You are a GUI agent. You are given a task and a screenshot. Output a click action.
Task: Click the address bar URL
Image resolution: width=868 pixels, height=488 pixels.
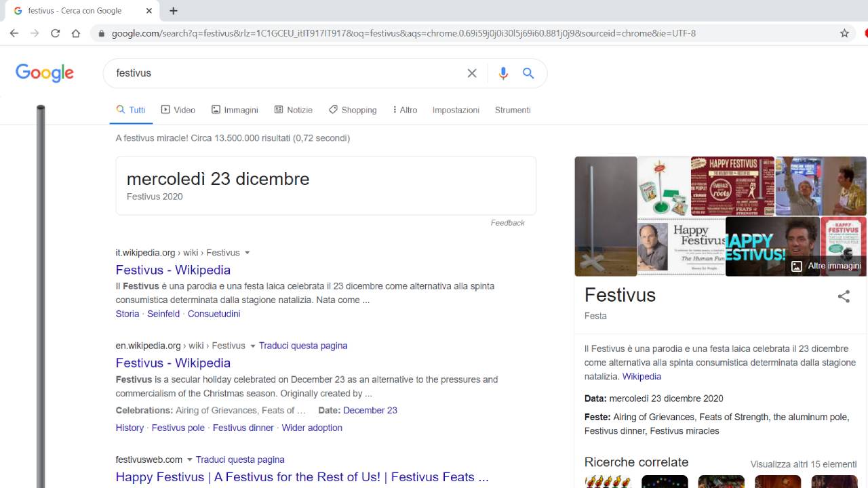tap(403, 33)
